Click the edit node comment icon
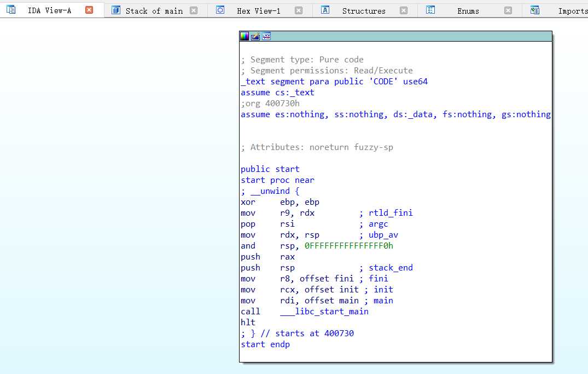This screenshot has width=588, height=374. tap(255, 36)
